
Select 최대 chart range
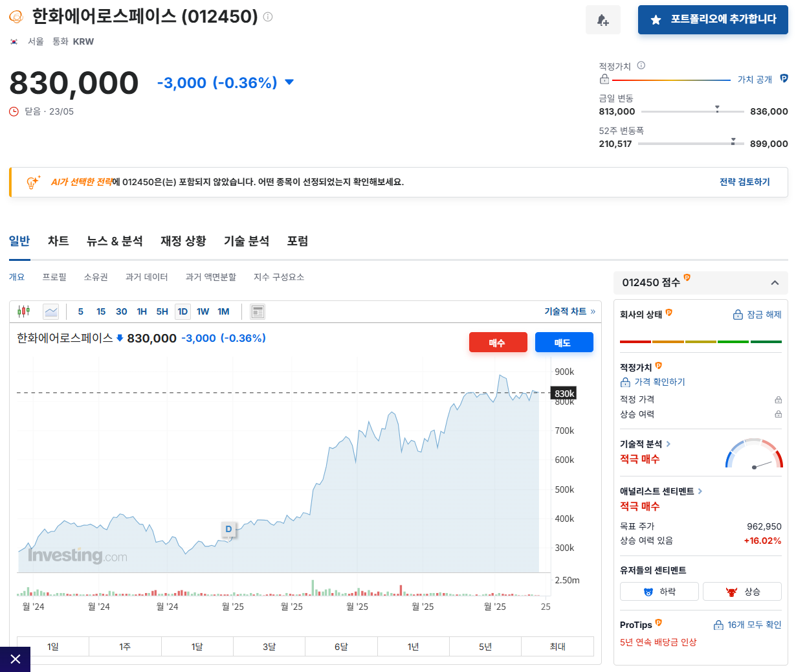click(x=557, y=647)
